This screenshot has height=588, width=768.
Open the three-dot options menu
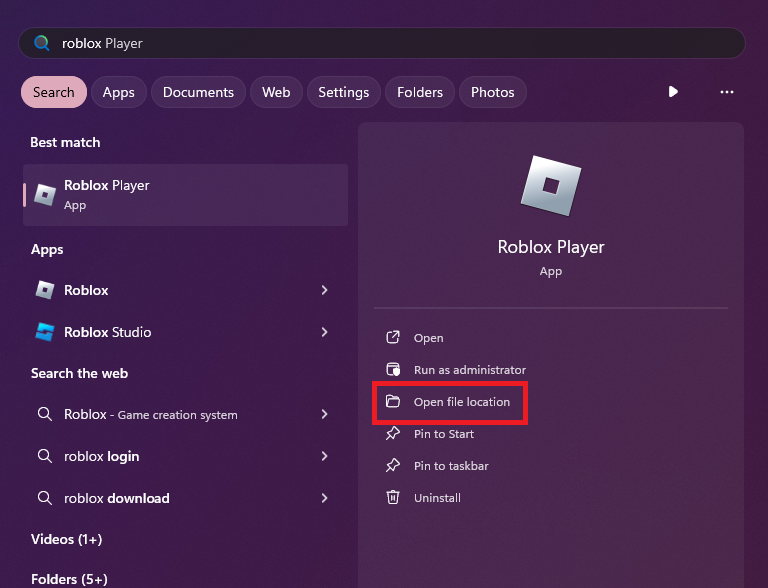tap(727, 92)
